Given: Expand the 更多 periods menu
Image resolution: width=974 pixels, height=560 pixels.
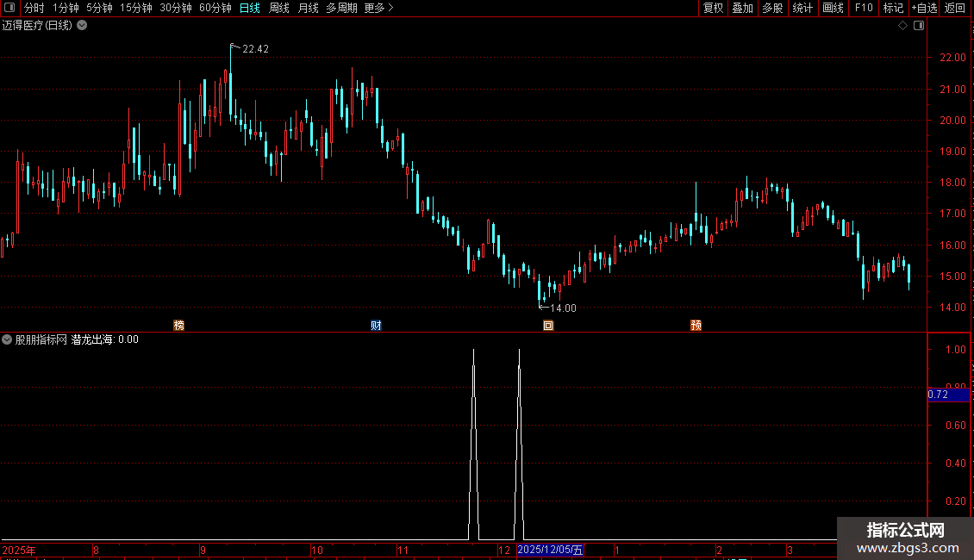Looking at the screenshot, I should coord(379,8).
